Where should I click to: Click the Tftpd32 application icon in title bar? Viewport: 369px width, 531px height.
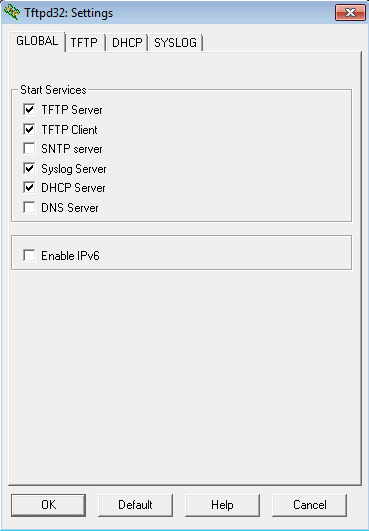point(12,13)
